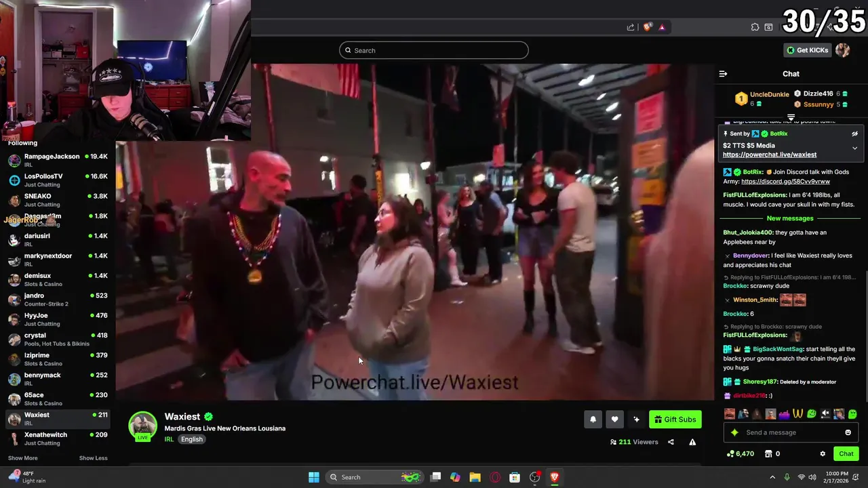Open the emoji picker in chat input

point(848,432)
